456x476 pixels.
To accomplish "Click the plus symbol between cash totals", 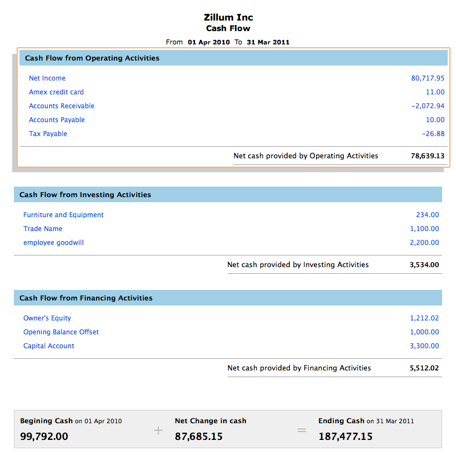I will [x=158, y=430].
